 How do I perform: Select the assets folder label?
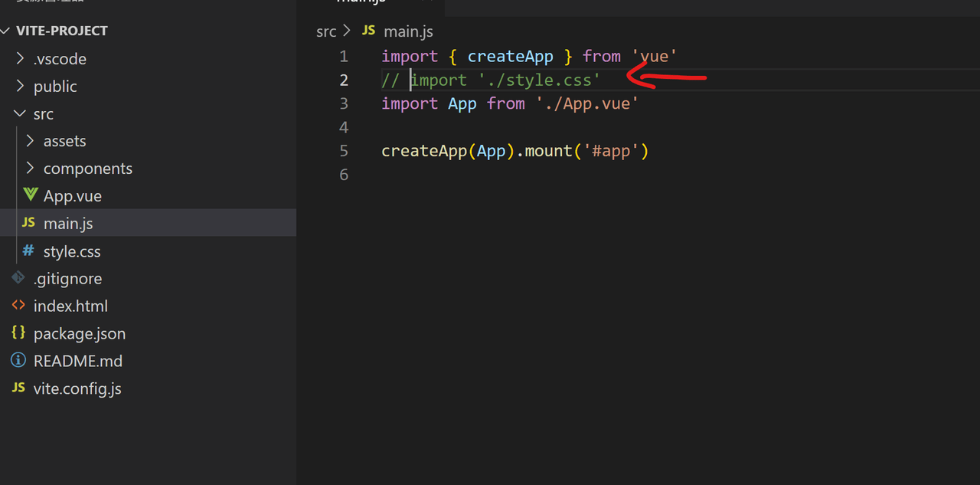coord(64,141)
